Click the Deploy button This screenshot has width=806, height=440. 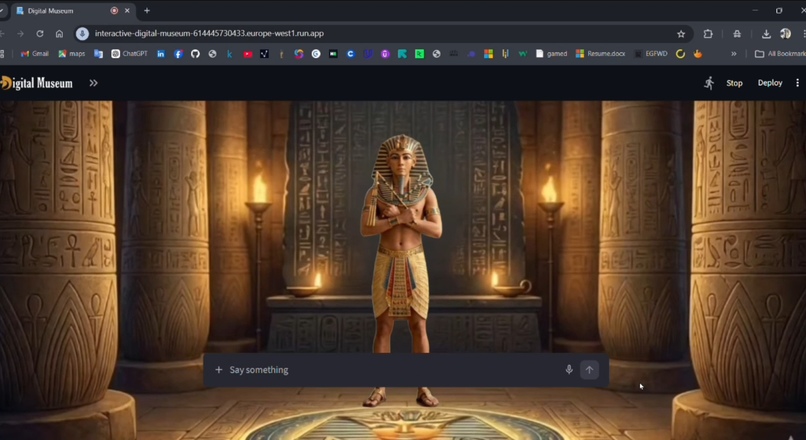[x=770, y=83]
